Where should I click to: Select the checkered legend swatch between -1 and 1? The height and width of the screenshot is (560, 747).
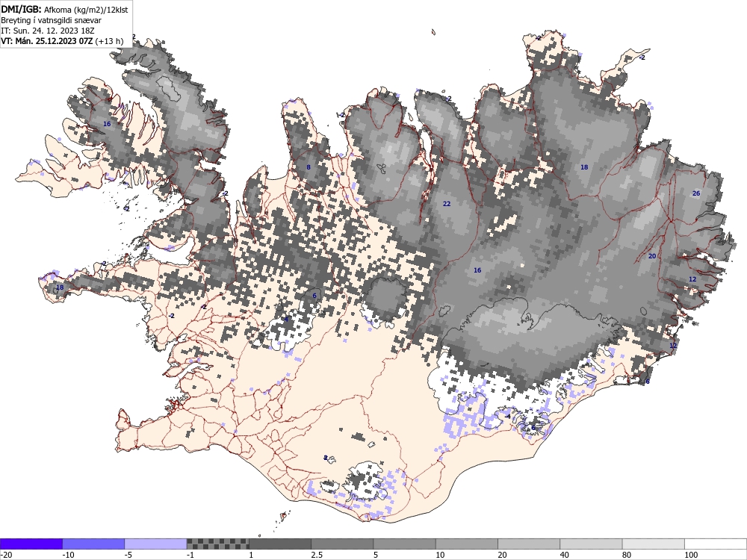[217, 544]
